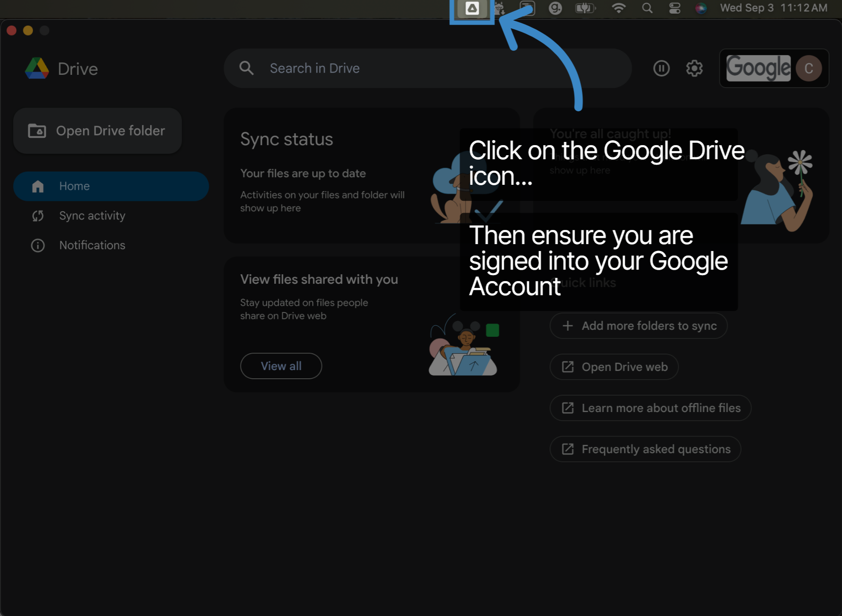This screenshot has height=616, width=842.
Task: Click the external link icon beside Frequently asked
Action: [x=568, y=449]
